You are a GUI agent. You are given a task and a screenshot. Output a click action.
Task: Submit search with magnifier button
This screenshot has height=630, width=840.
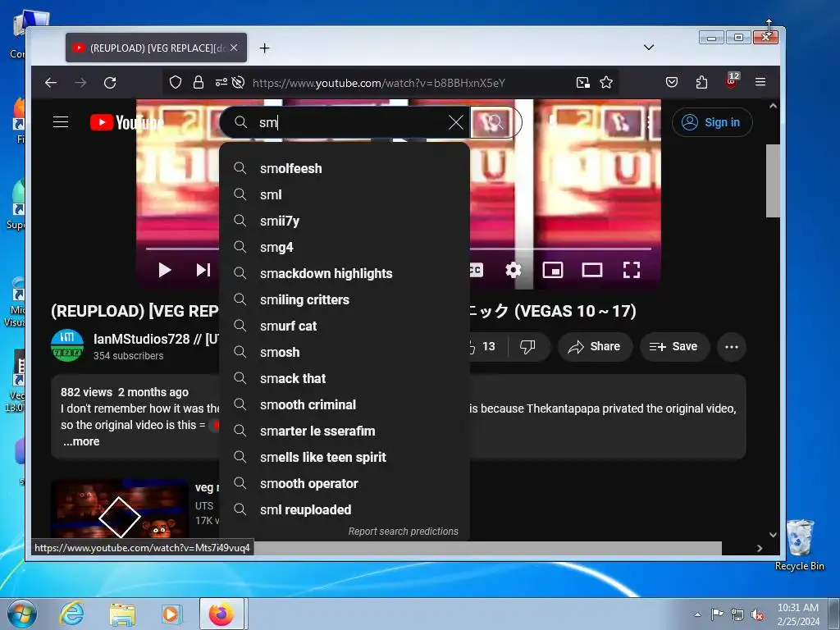(x=495, y=122)
